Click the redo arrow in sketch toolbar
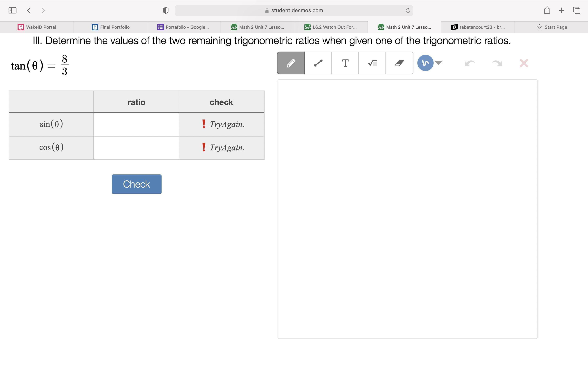 (497, 63)
